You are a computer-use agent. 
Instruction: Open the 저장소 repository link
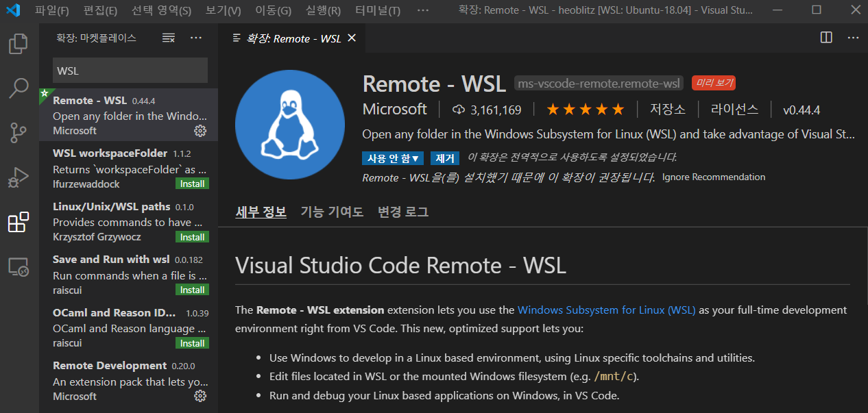[668, 110]
